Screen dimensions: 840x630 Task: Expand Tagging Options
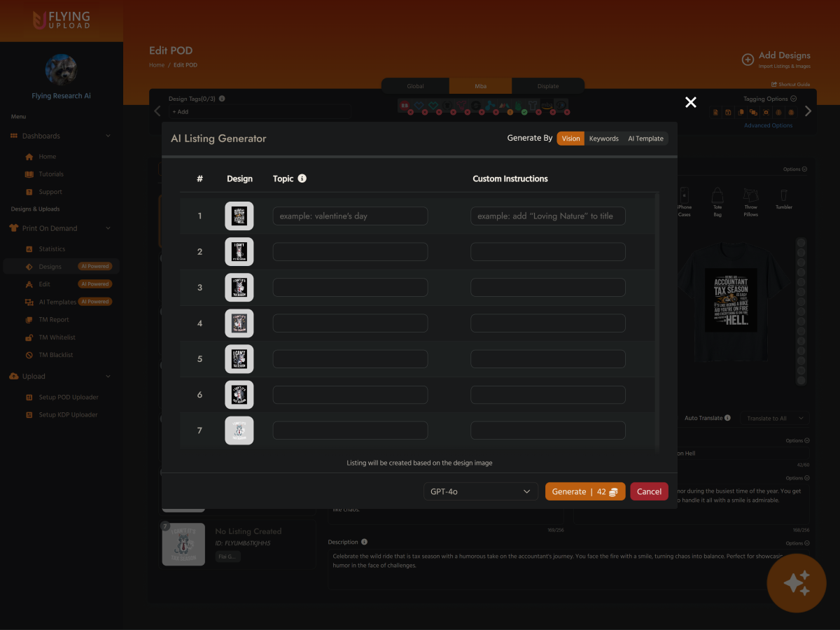click(770, 99)
